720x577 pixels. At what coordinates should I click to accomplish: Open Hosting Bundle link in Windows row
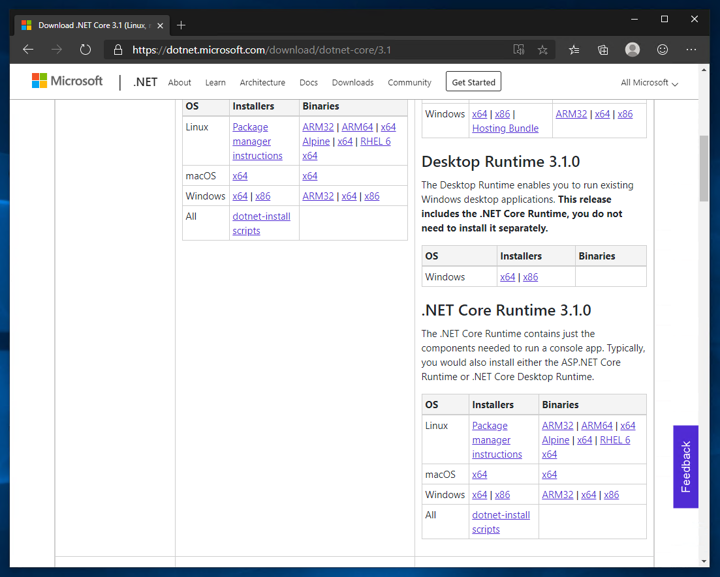pyautogui.click(x=505, y=129)
